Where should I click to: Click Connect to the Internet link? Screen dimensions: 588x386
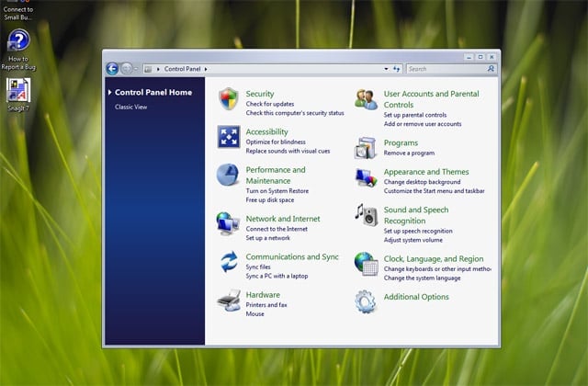[277, 229]
